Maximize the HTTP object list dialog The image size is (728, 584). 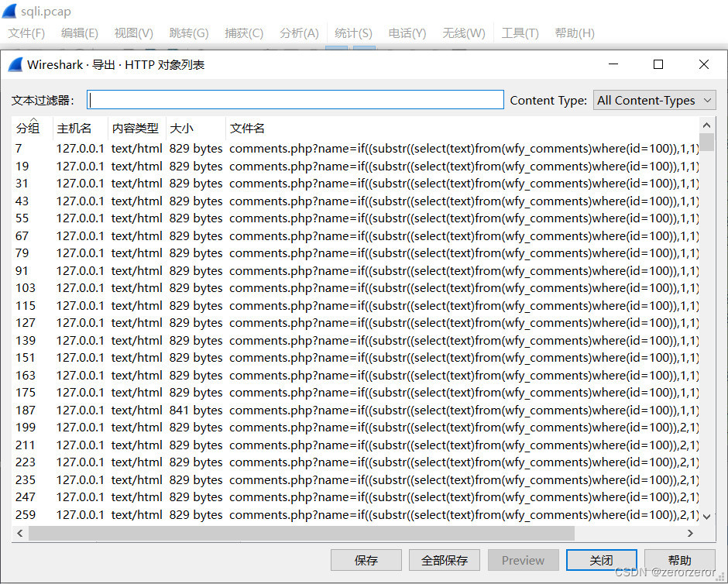click(x=658, y=64)
